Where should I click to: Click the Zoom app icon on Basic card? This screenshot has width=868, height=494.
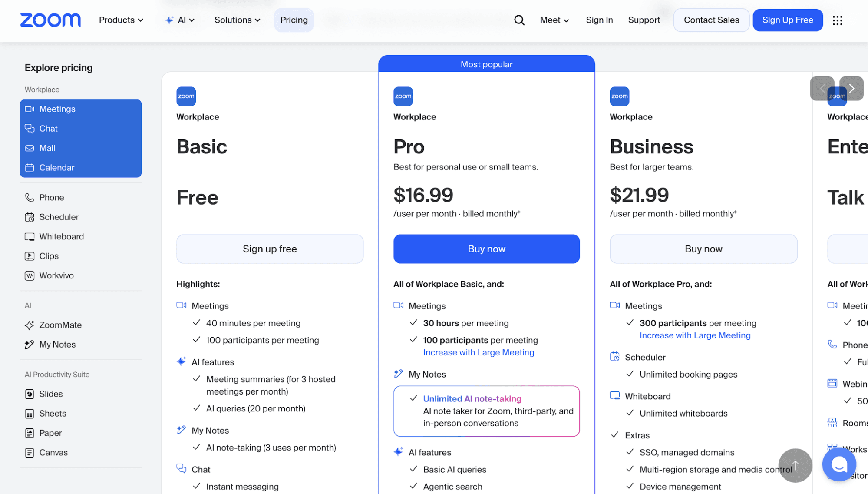point(186,96)
